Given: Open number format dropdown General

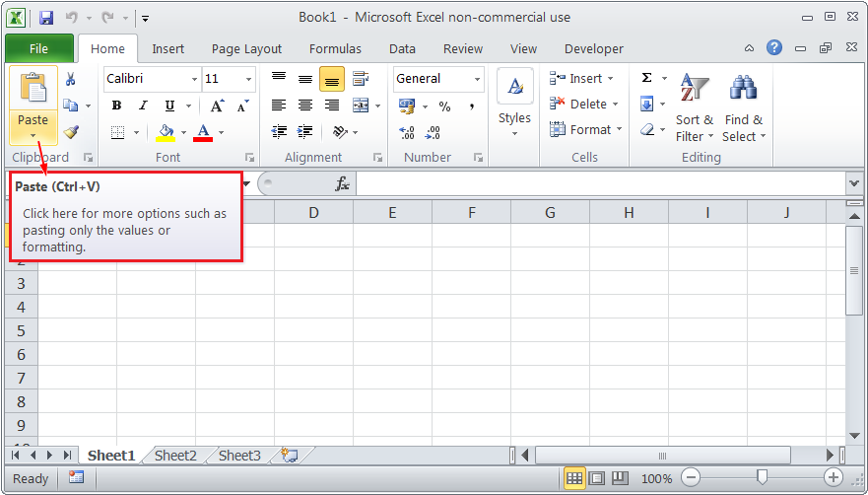Looking at the screenshot, I should pyautogui.click(x=477, y=79).
